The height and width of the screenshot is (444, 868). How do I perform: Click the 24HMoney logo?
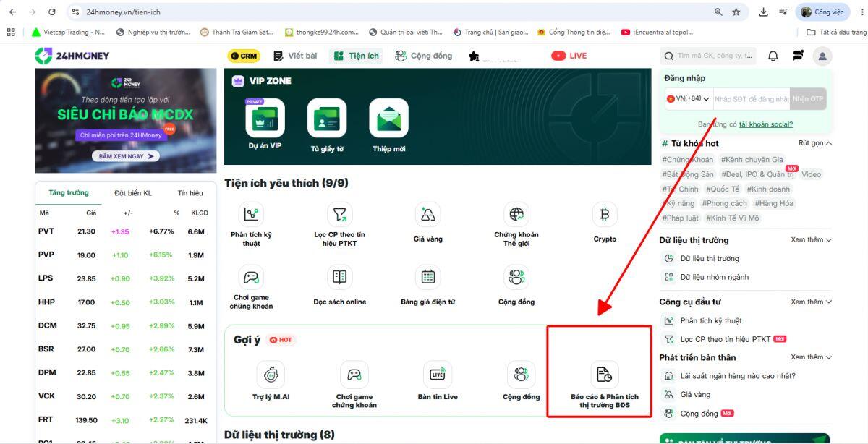coord(72,56)
